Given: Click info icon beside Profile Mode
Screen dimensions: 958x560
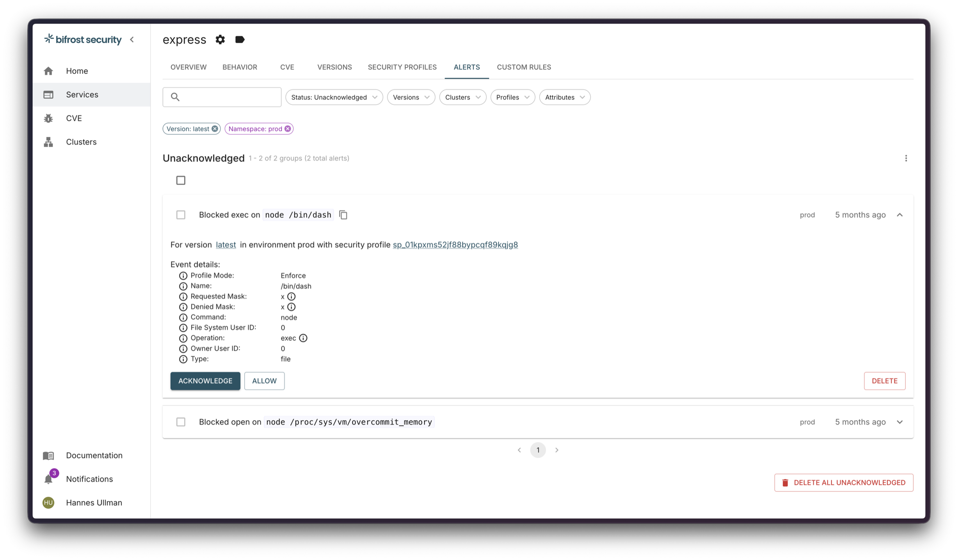Looking at the screenshot, I should [183, 276].
